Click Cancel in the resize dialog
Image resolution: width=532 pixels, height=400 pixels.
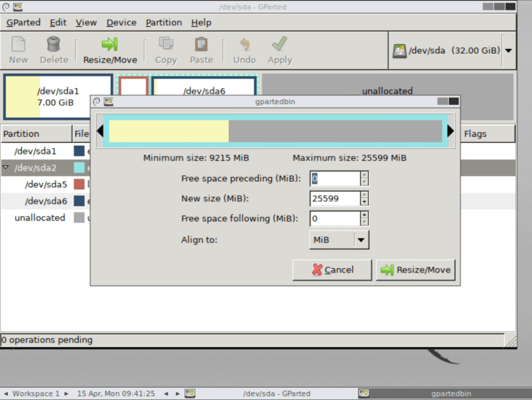[x=332, y=270]
